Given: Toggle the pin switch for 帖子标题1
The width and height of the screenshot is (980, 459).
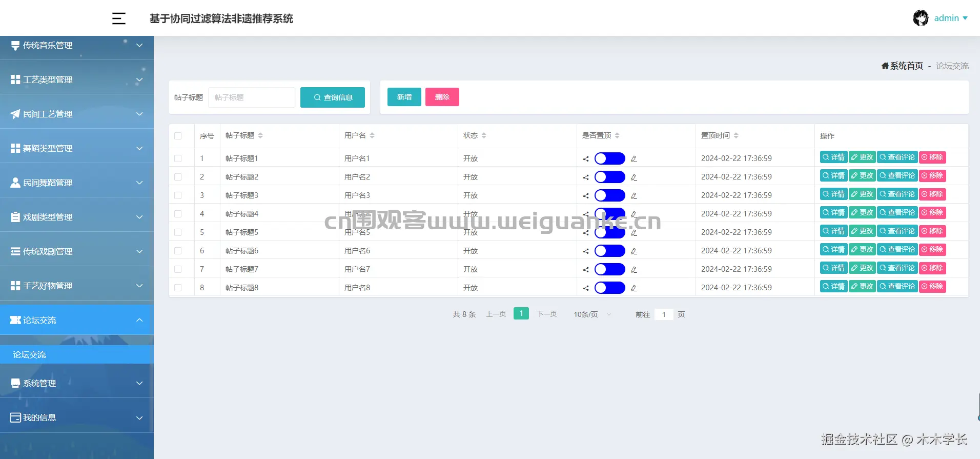Looking at the screenshot, I should tap(609, 158).
